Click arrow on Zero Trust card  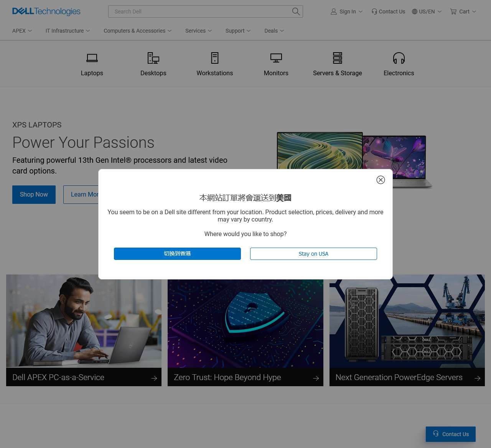pyautogui.click(x=316, y=378)
